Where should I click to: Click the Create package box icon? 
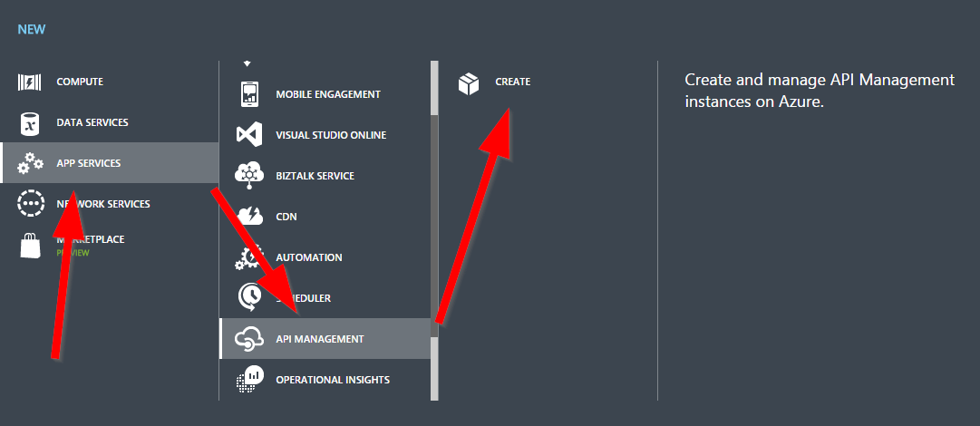[x=468, y=83]
